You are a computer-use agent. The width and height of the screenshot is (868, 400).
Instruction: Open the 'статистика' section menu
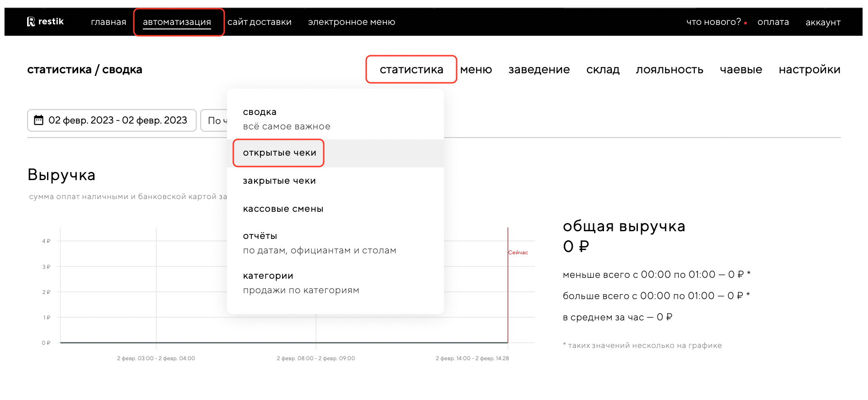pyautogui.click(x=411, y=70)
